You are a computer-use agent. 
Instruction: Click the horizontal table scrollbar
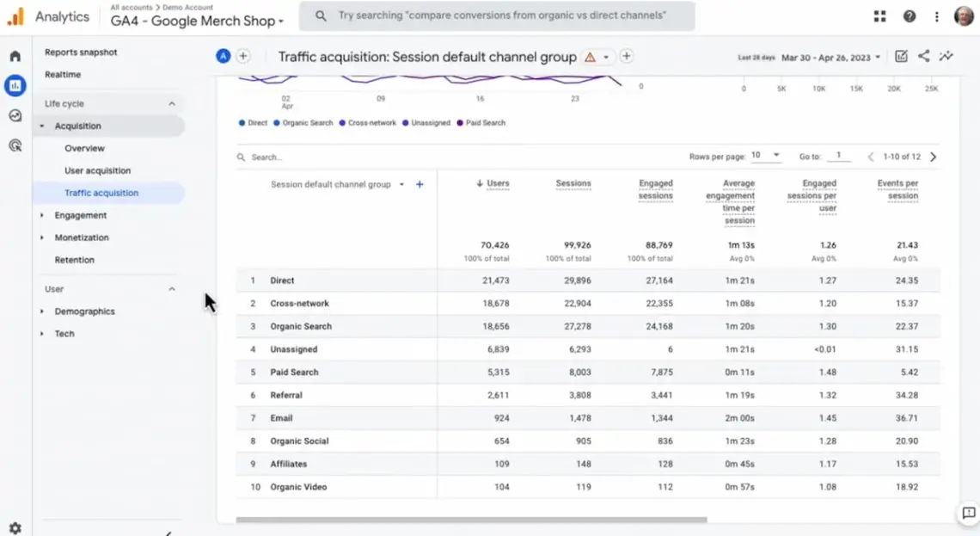471,520
